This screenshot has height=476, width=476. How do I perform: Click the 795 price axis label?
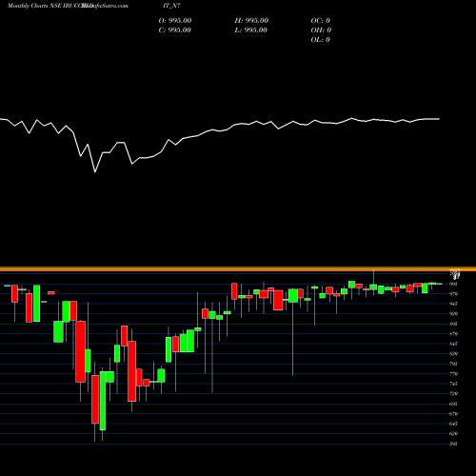click(454, 364)
